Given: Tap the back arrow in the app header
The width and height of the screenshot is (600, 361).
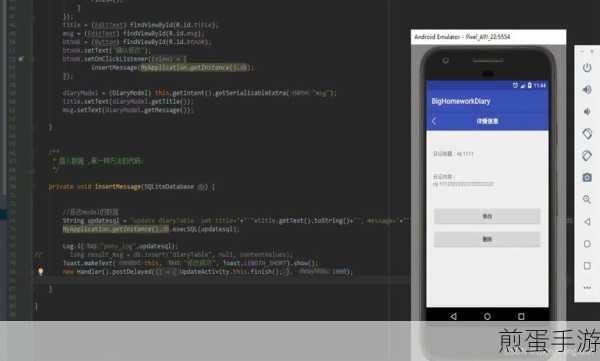Looking at the screenshot, I should (434, 121).
